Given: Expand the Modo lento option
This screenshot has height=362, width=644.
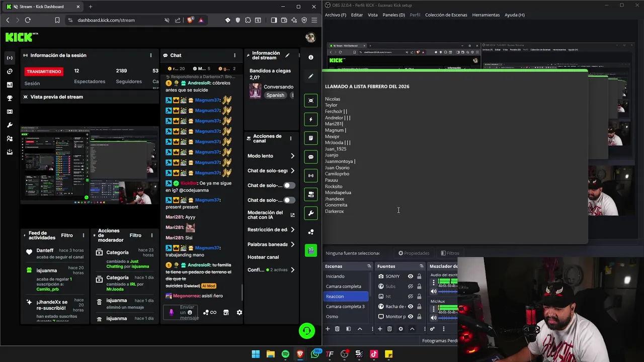Looking at the screenshot, I should 292,156.
